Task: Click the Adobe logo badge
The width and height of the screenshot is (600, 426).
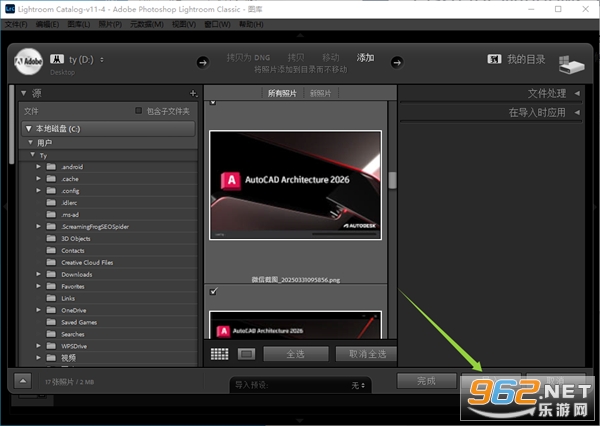Action: [28, 61]
